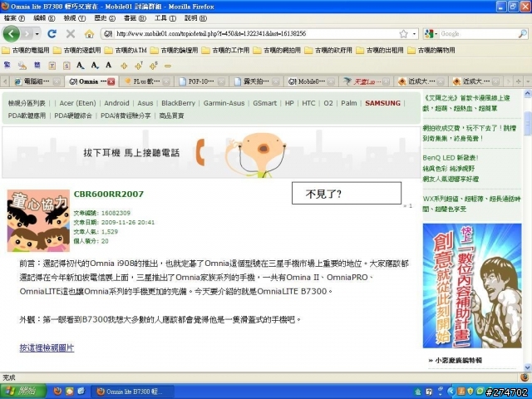Switch to the POP-10 tab
The image size is (532, 399).
pos(201,81)
